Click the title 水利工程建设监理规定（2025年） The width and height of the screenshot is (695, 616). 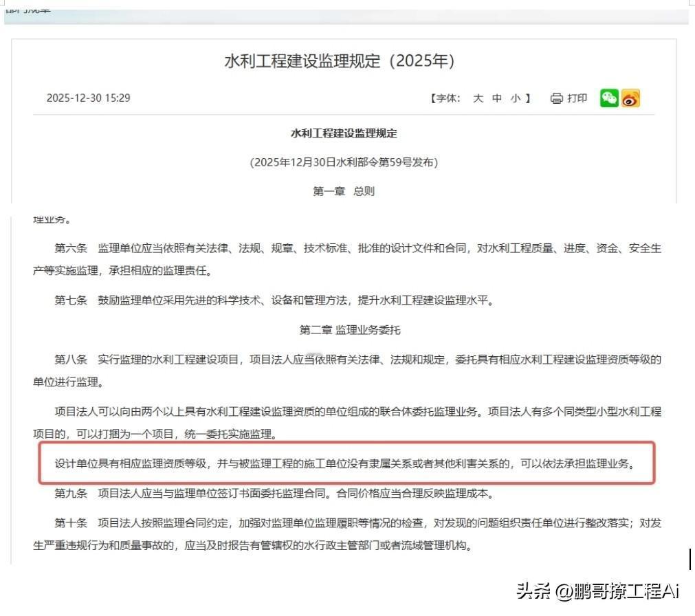(346, 61)
